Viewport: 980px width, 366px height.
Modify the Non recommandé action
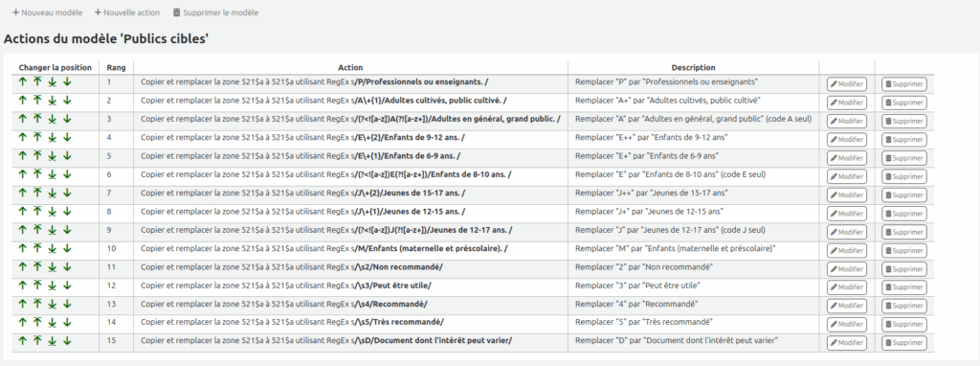(847, 269)
